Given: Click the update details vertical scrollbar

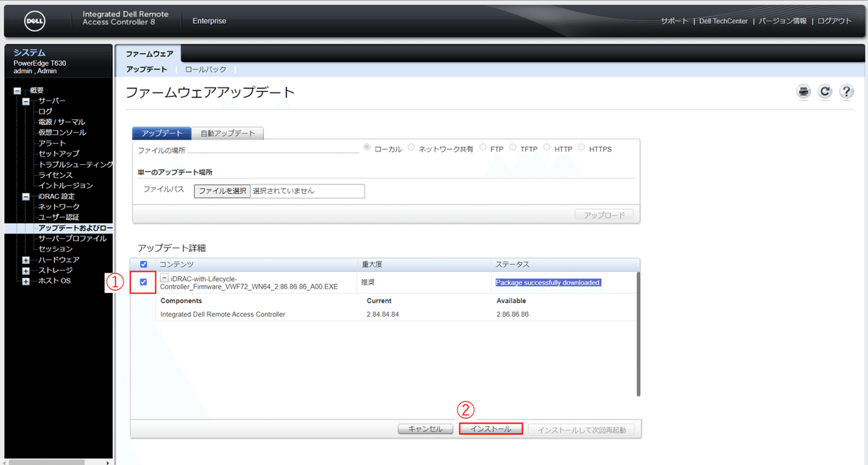Looking at the screenshot, I should [638, 334].
